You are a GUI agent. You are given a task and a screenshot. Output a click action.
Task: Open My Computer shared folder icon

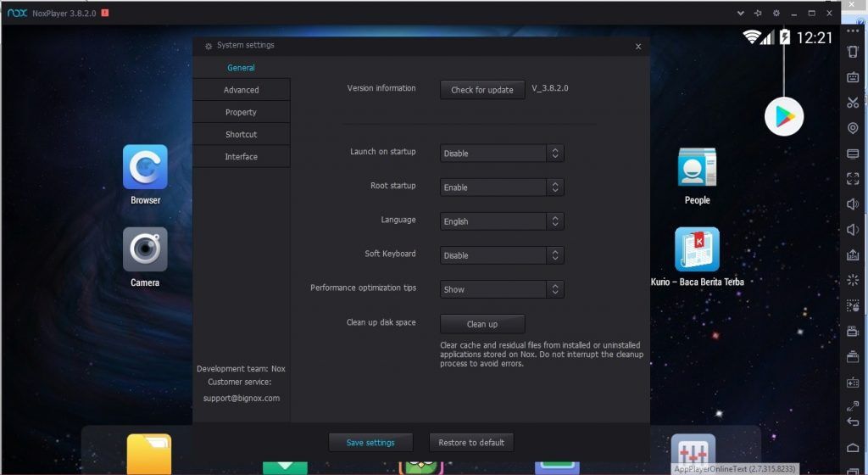click(853, 154)
